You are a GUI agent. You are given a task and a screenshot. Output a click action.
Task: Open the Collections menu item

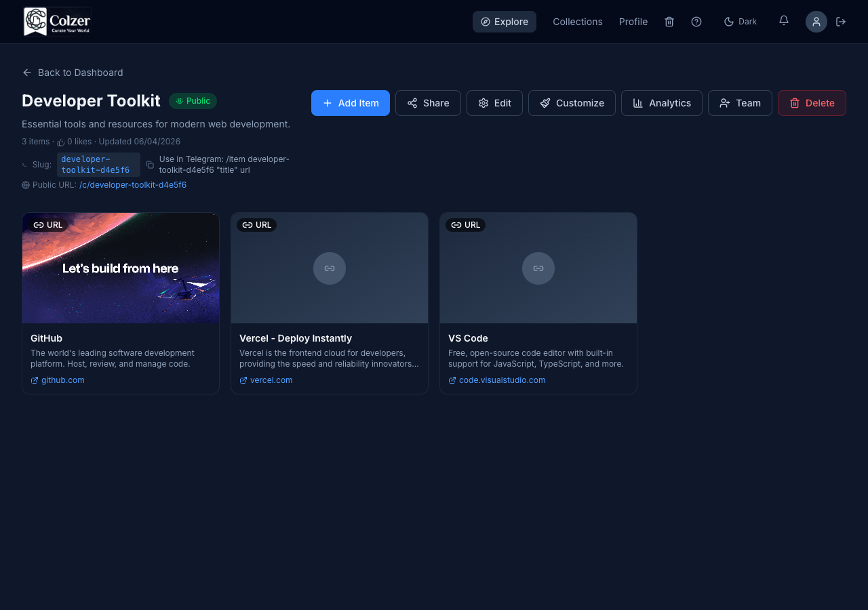pos(577,21)
